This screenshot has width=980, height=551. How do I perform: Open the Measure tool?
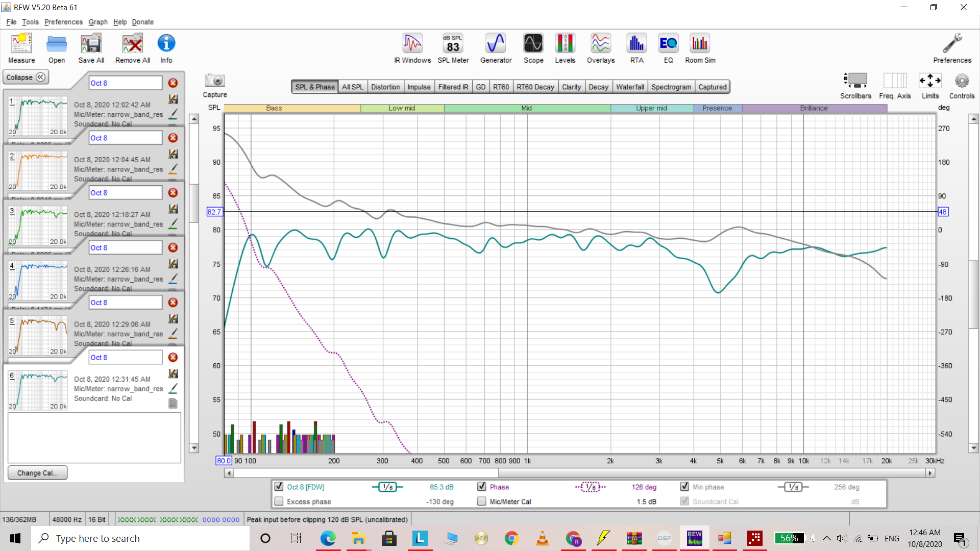pos(21,48)
